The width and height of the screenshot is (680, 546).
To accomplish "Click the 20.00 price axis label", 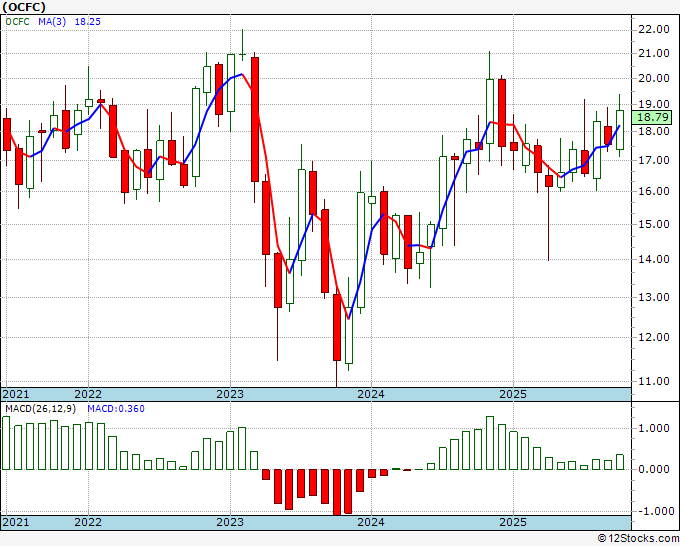I will (x=654, y=78).
